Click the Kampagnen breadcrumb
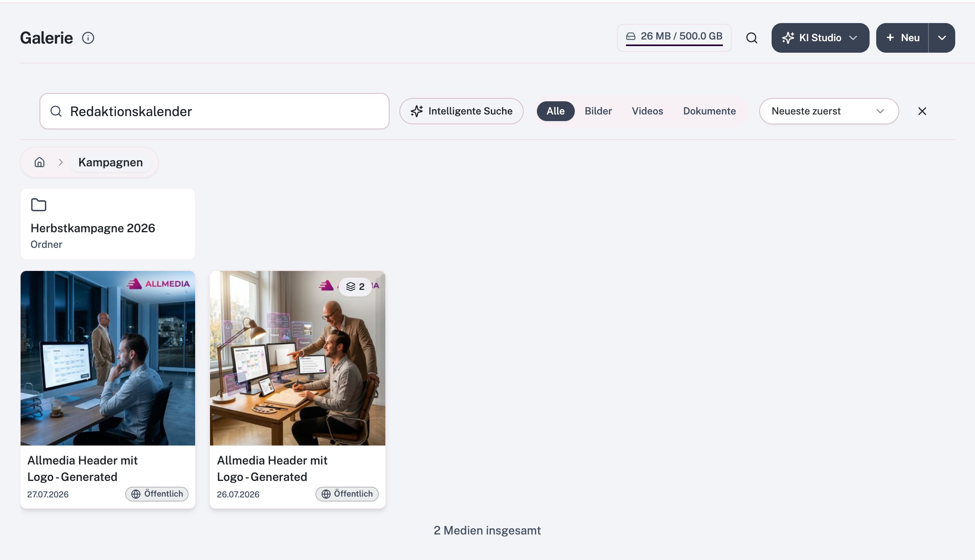Image resolution: width=975 pixels, height=560 pixels. point(110,162)
